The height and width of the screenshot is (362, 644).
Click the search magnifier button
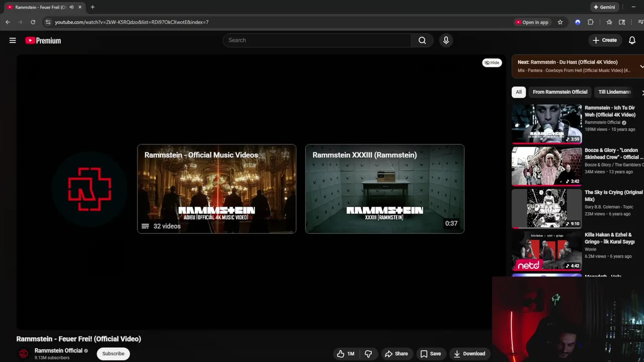(422, 40)
